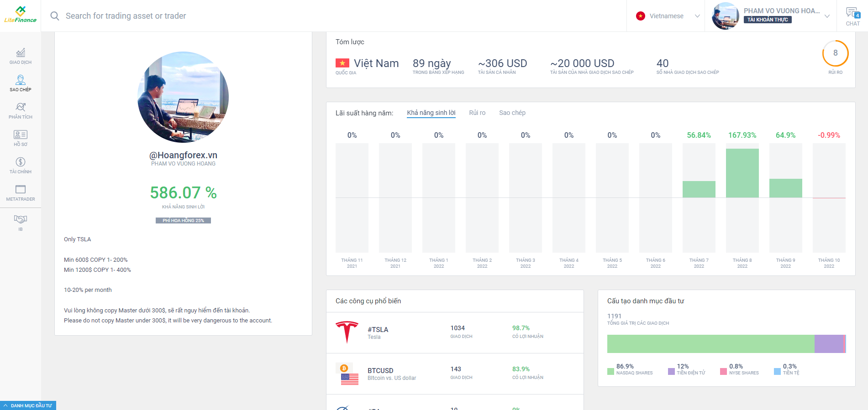Click the 586.07 % profitability value
The width and height of the screenshot is (868, 410).
[183, 192]
